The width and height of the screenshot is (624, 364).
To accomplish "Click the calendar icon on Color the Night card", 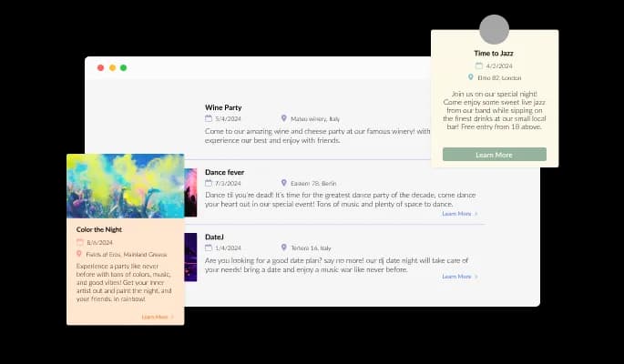I will tap(79, 242).
